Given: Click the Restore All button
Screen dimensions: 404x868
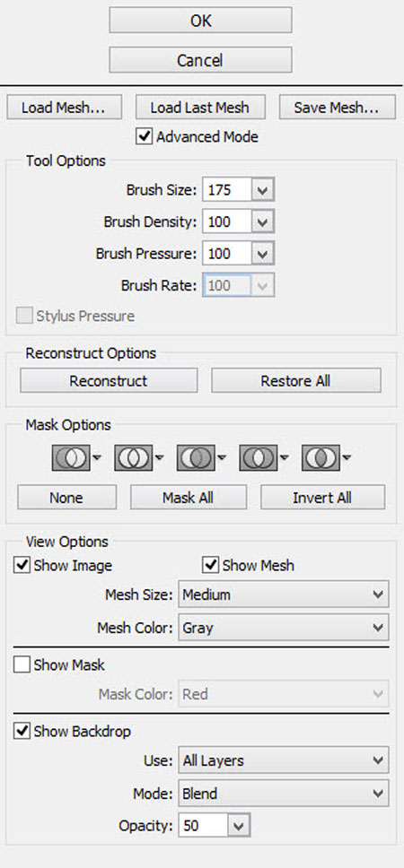Looking at the screenshot, I should pyautogui.click(x=296, y=381).
